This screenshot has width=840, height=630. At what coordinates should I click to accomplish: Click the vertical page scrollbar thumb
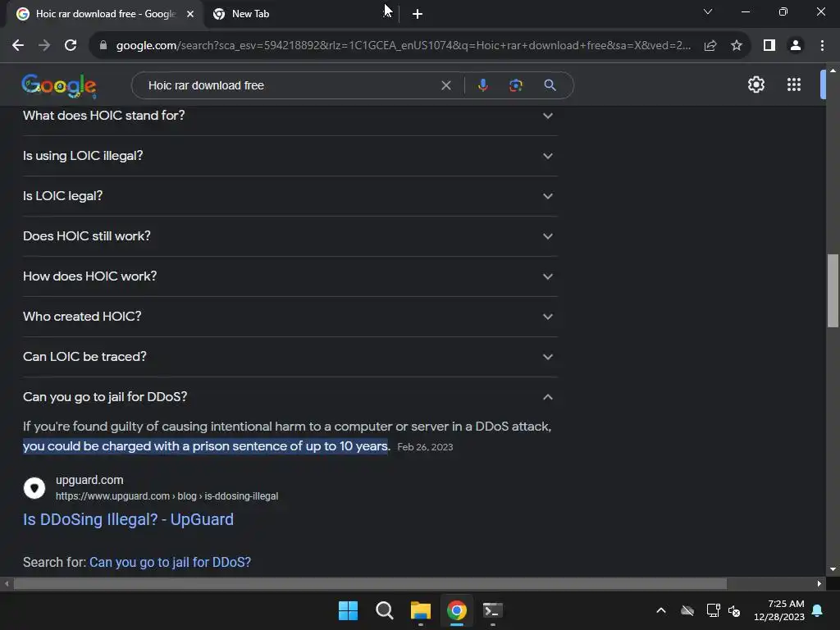[833, 290]
